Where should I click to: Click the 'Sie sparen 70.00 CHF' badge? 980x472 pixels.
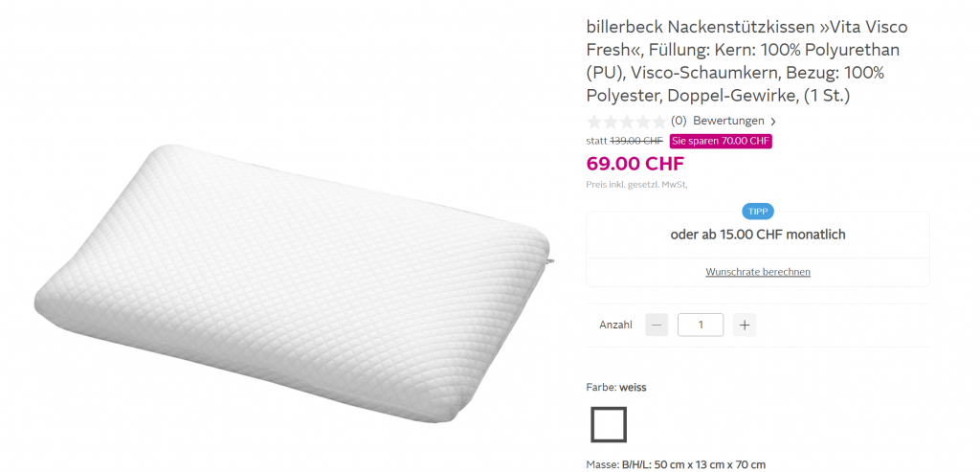(x=721, y=141)
